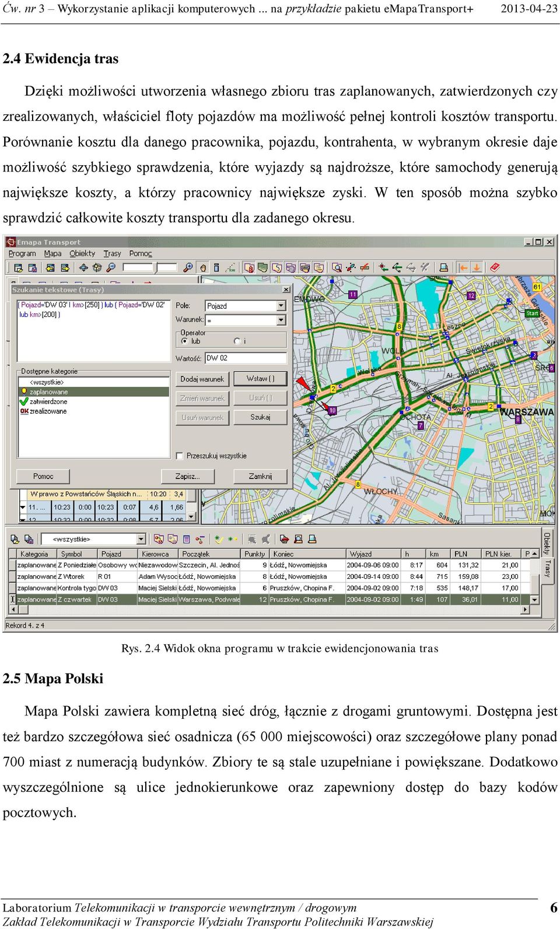The height and width of the screenshot is (929, 560).
Task: Click the 'Zamknij' button
Action: click(260, 476)
